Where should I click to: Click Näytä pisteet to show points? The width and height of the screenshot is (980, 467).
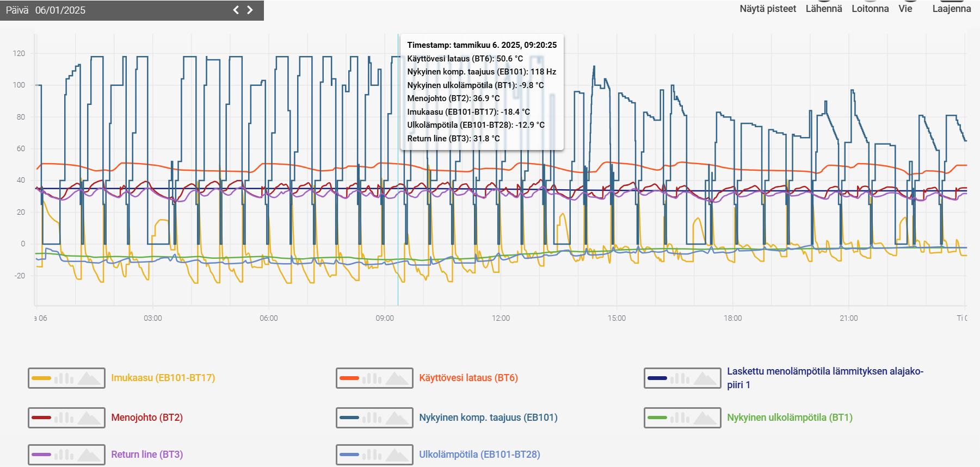click(x=768, y=9)
